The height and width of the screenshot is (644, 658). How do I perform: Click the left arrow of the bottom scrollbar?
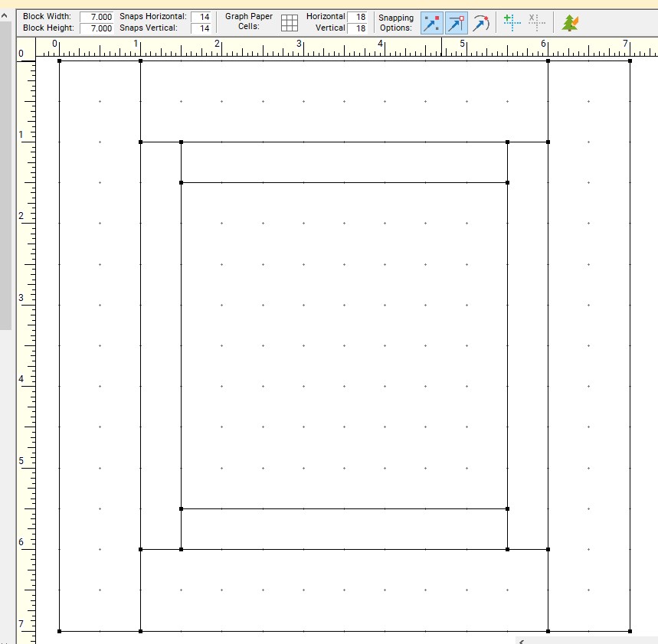click(522, 641)
